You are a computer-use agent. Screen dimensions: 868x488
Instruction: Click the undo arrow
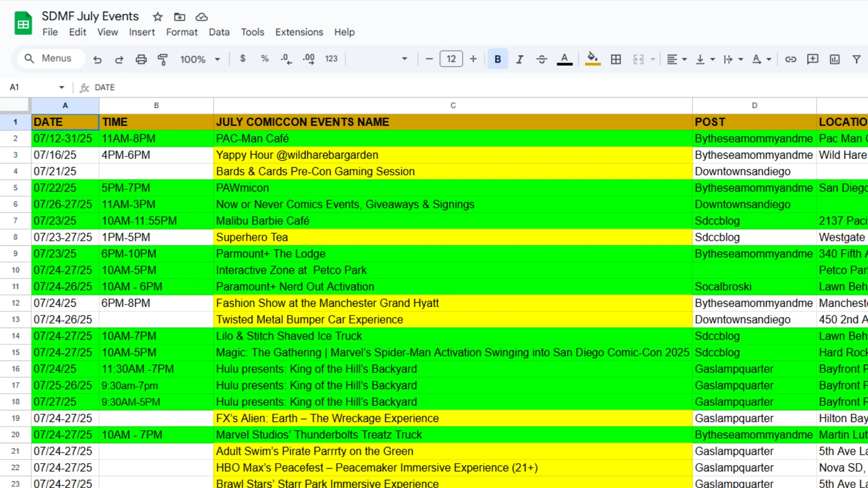(x=97, y=59)
